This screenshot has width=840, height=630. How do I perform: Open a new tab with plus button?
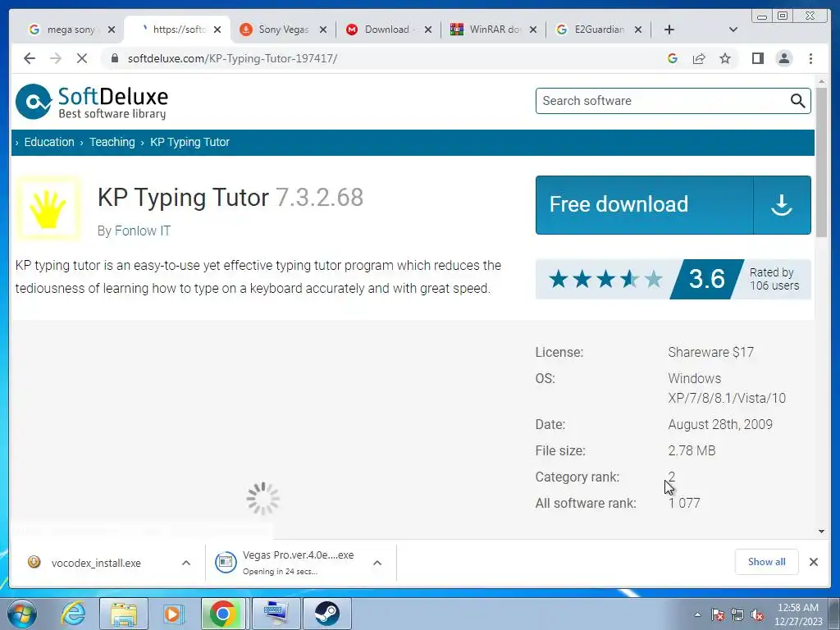[669, 30]
